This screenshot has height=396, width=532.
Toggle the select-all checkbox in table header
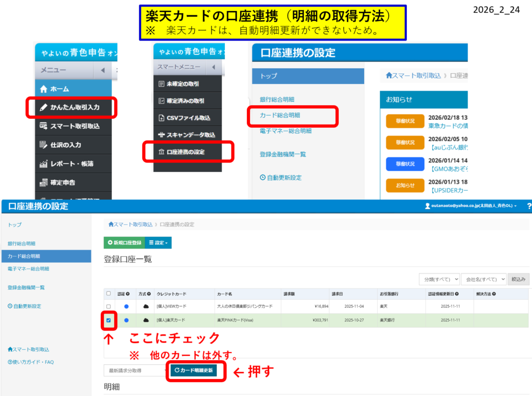108,294
